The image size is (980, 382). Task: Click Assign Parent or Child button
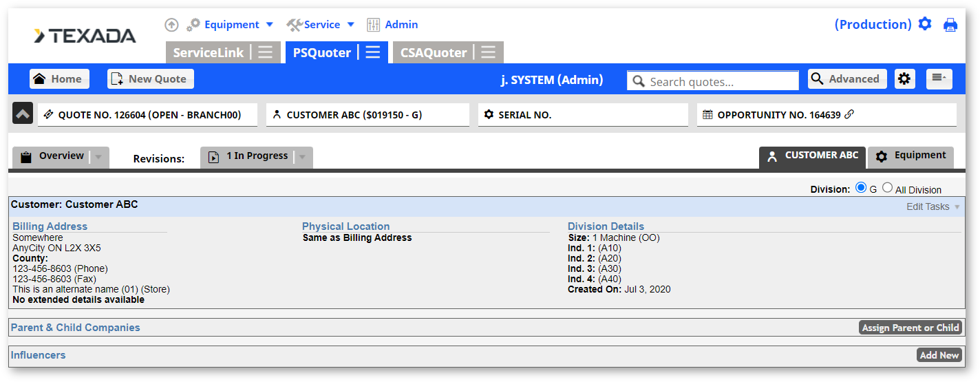[910, 328]
